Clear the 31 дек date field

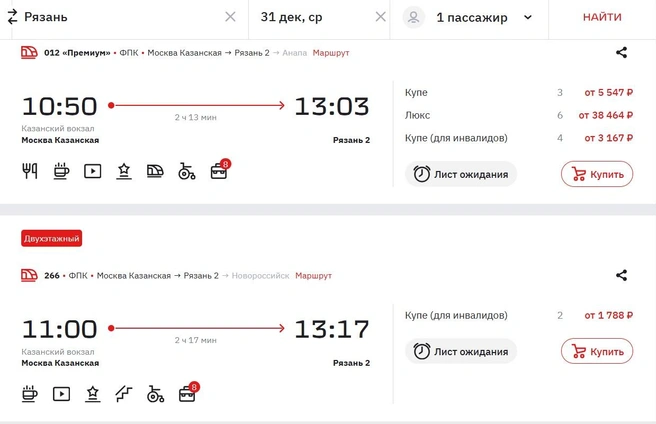click(x=380, y=17)
